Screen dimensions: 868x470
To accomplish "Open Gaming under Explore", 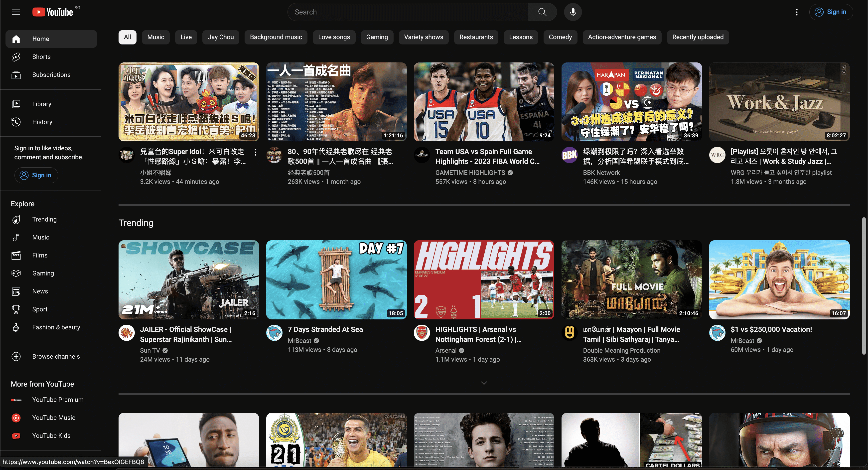I will tap(51, 273).
